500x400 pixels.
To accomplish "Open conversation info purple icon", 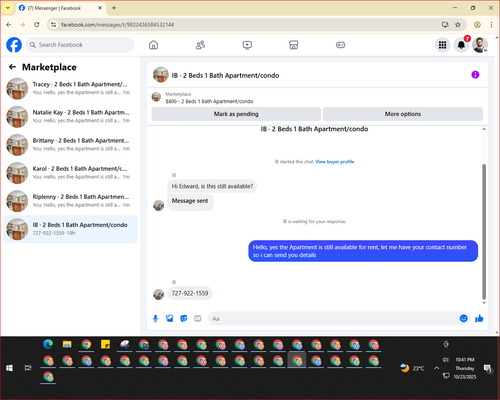I will pos(475,75).
